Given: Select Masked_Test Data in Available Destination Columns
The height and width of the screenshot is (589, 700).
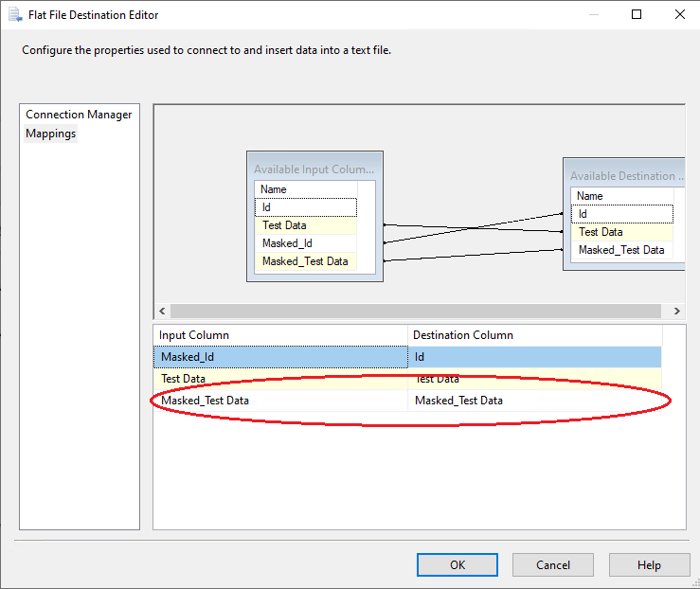Looking at the screenshot, I should (622, 250).
